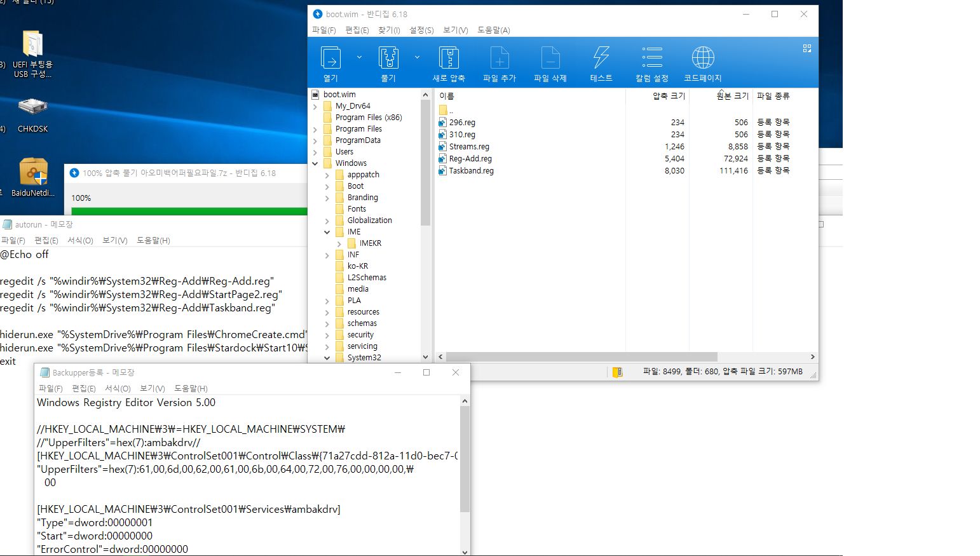The image size is (980, 556).
Task: Expand the Program Files folder node
Action: [315, 129]
